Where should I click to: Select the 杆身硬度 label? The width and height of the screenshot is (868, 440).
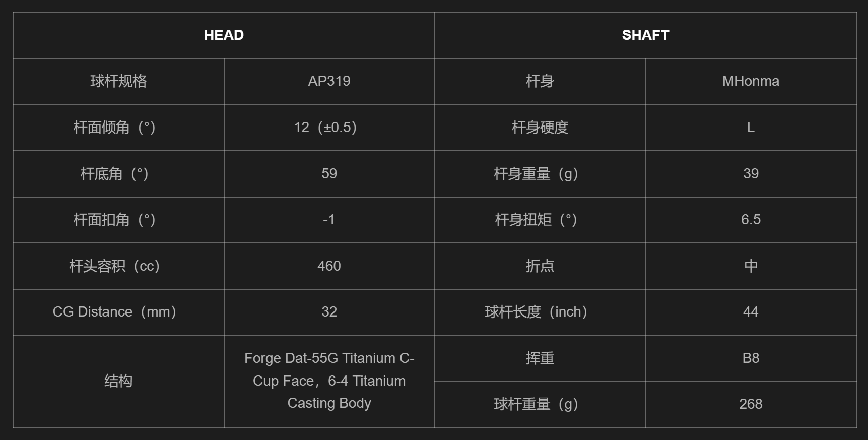540,128
